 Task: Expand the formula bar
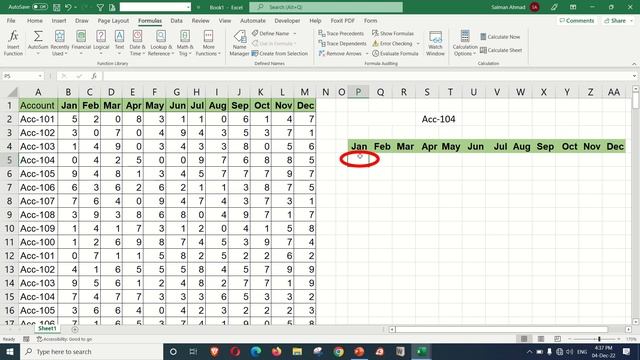(634, 76)
